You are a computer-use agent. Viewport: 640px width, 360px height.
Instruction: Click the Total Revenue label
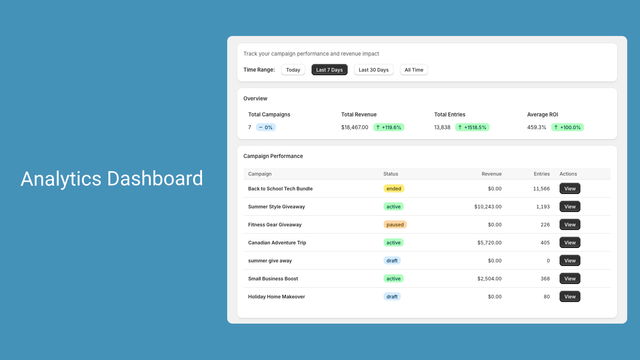click(359, 114)
